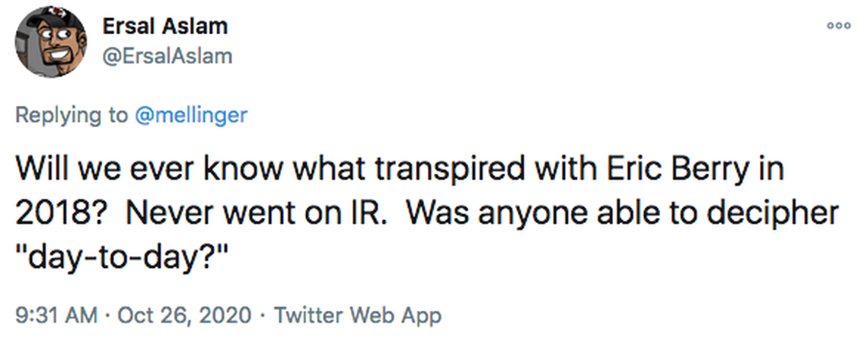The width and height of the screenshot is (868, 345).
Task: Open the Twitter Web App source link
Action: tap(357, 315)
